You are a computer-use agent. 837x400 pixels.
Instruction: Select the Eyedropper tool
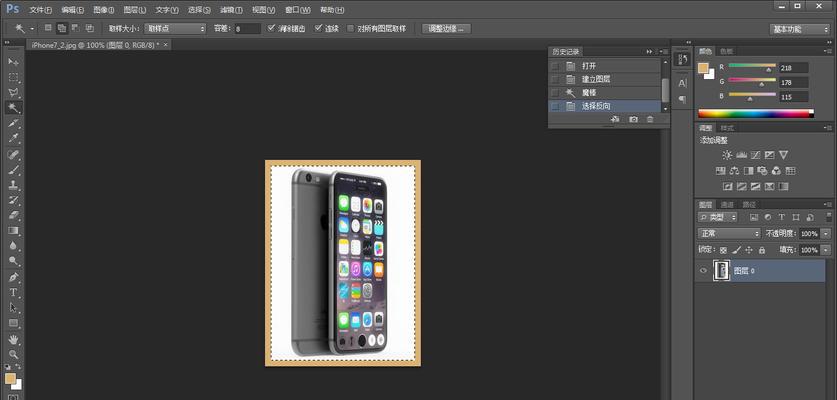(13, 139)
